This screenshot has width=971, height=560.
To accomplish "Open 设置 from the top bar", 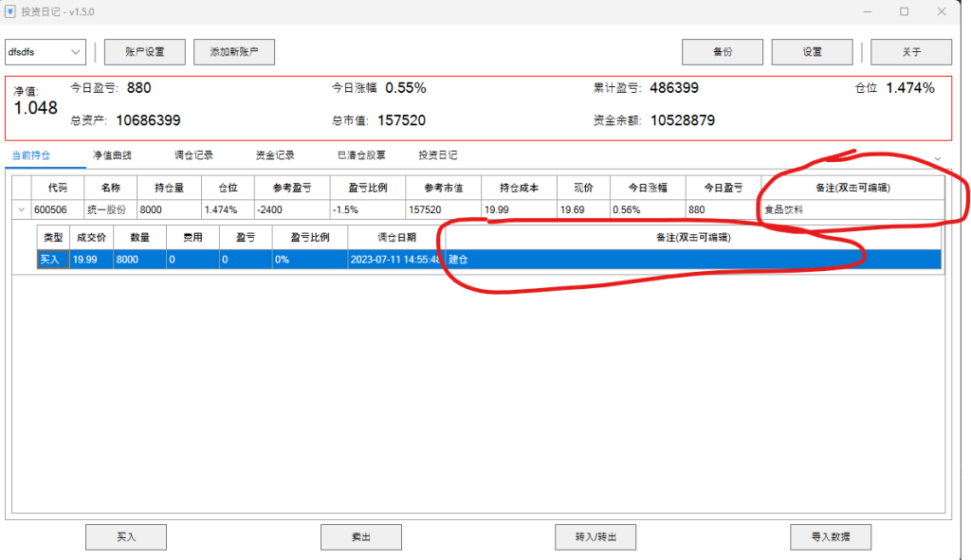I will tap(812, 52).
